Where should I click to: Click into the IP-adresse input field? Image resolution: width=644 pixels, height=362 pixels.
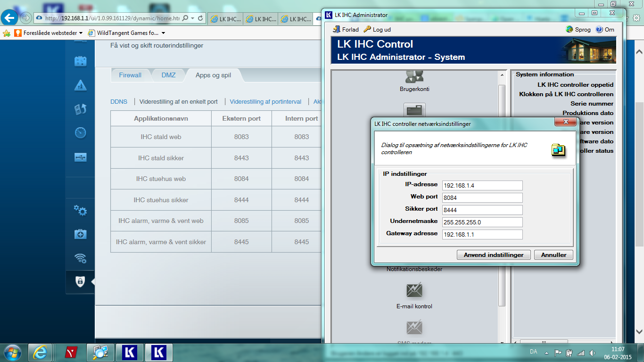(482, 185)
